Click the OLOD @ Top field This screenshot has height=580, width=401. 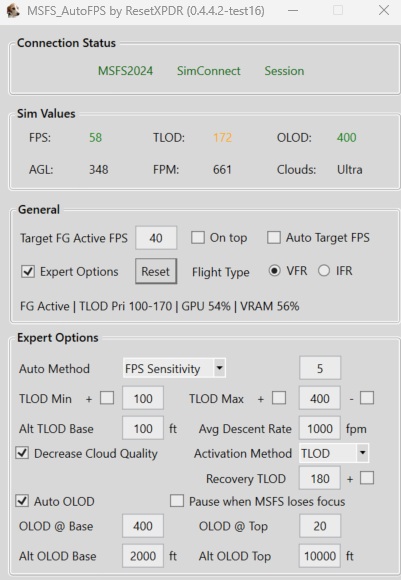point(320,526)
